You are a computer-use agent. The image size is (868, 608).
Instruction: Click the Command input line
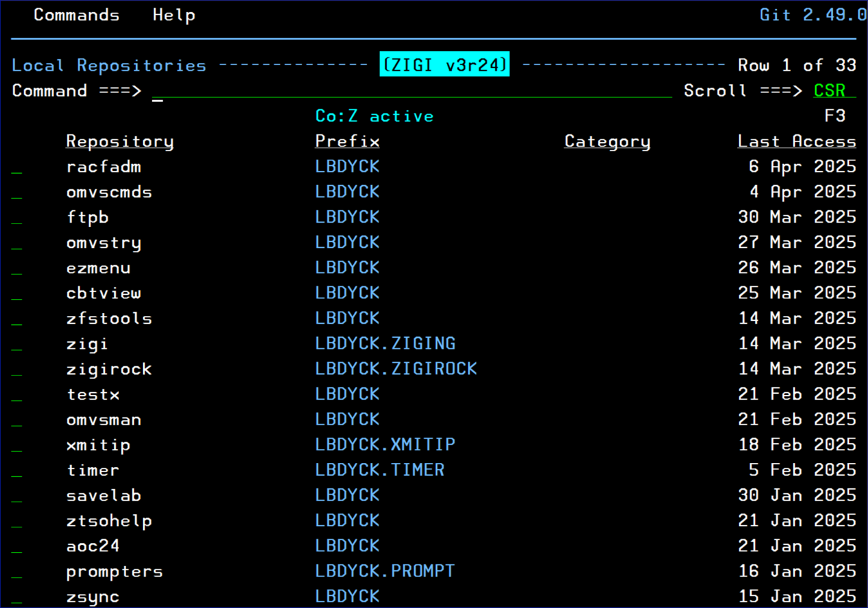tap(364, 92)
